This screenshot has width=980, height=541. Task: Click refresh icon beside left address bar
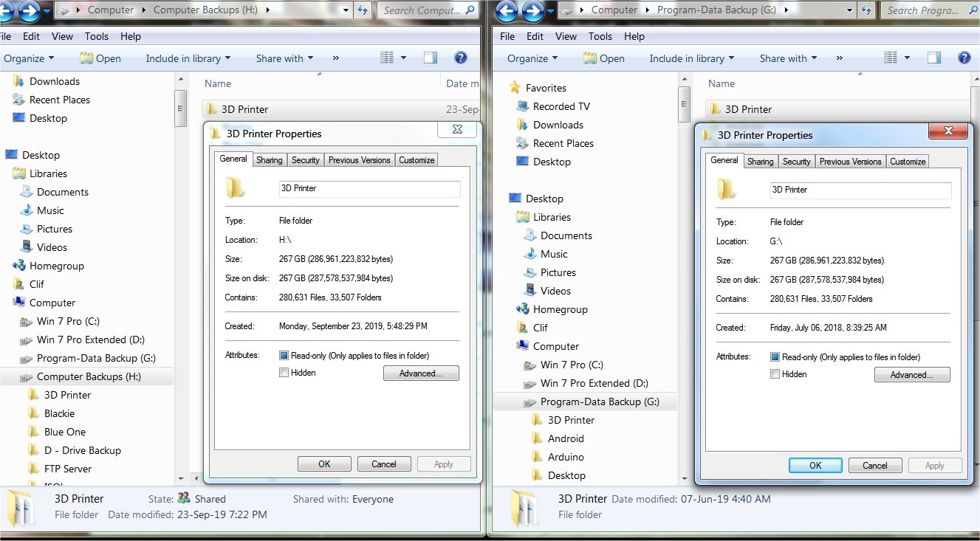[363, 10]
